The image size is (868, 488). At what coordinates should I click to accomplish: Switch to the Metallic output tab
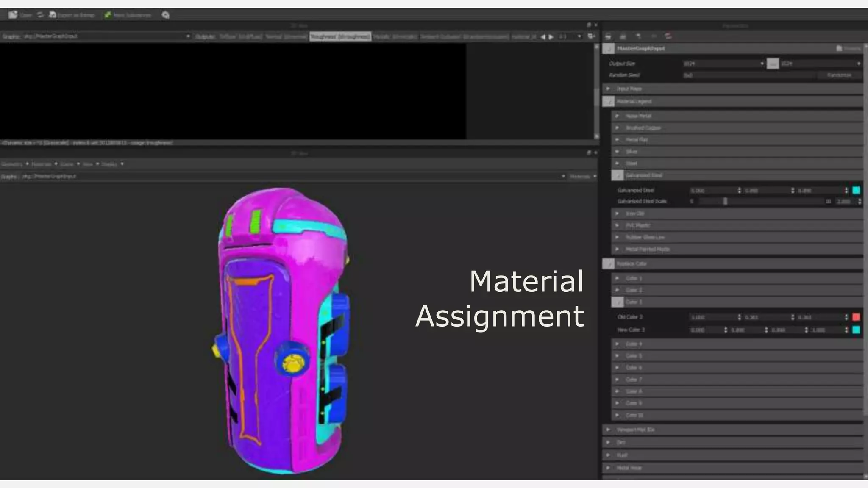point(395,37)
